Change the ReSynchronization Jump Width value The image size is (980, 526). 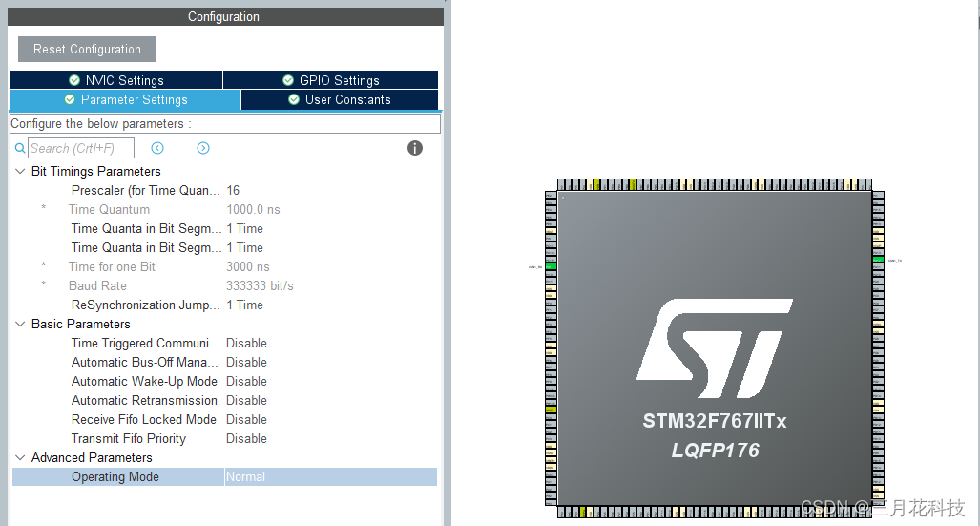245,305
